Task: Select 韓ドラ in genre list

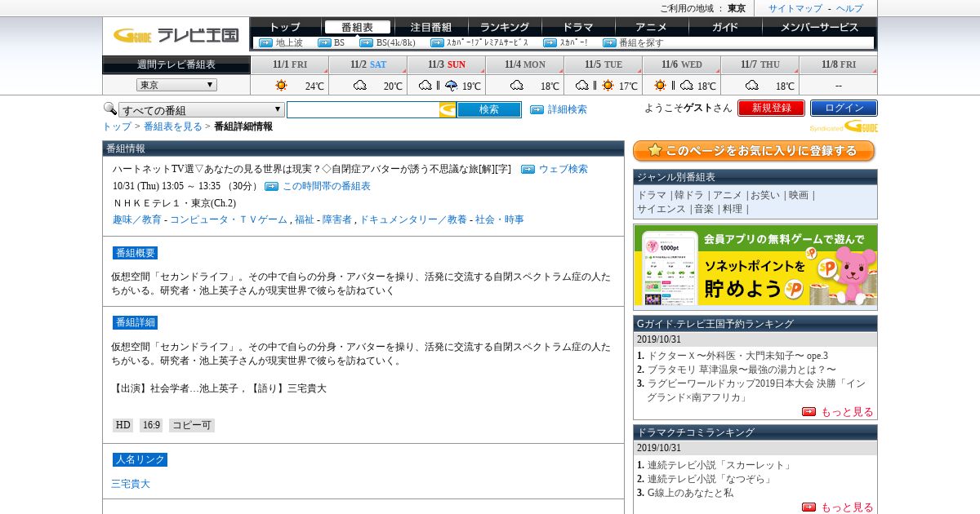Action: [688, 195]
